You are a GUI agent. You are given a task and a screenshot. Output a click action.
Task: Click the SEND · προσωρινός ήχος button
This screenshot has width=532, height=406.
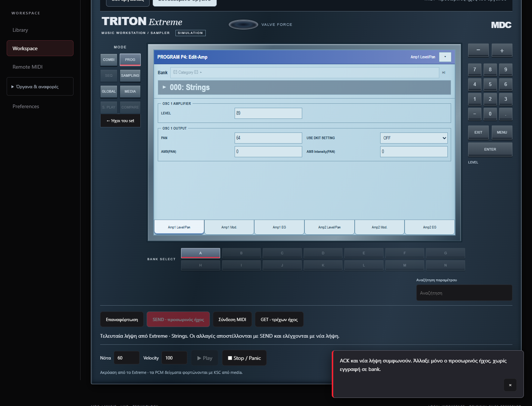coord(178,320)
